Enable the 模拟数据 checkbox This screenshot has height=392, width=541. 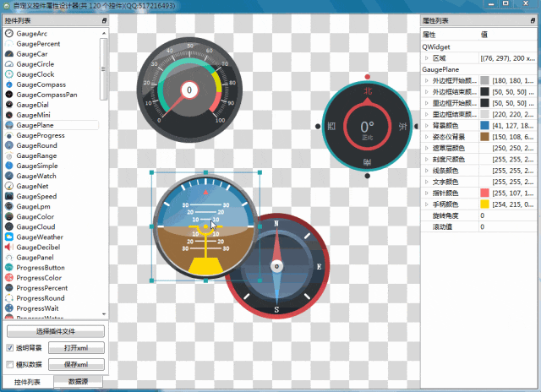[x=9, y=364]
